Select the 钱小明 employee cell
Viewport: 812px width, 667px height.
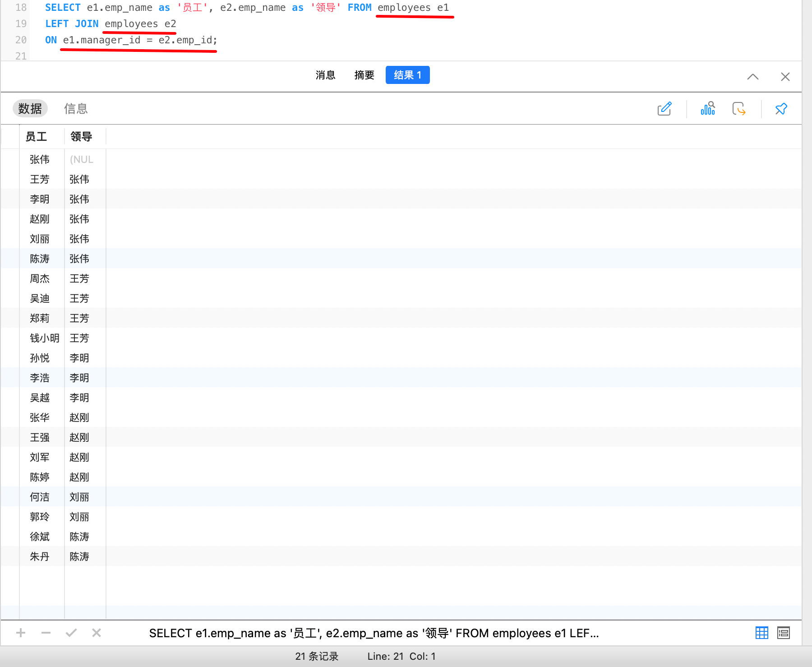[x=42, y=338]
